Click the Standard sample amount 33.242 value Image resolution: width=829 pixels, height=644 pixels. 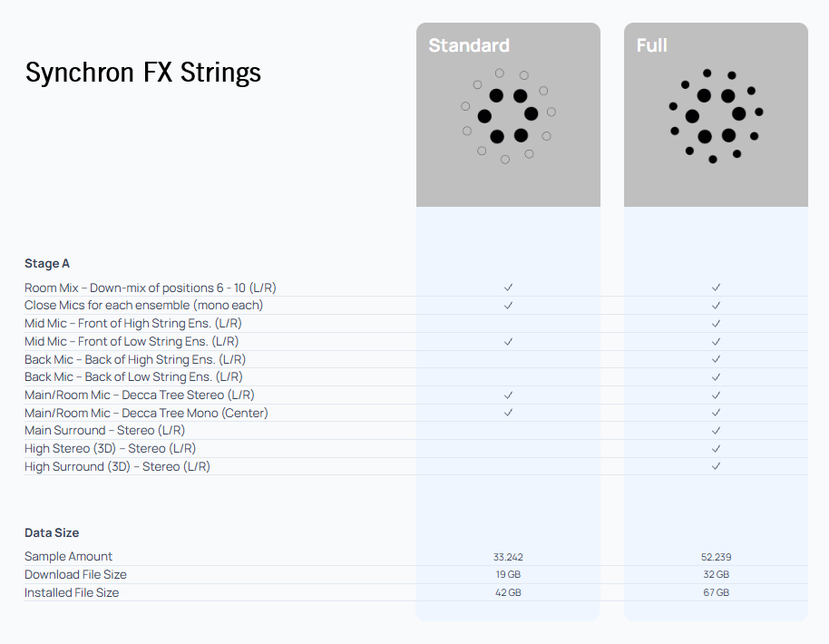[x=508, y=557]
